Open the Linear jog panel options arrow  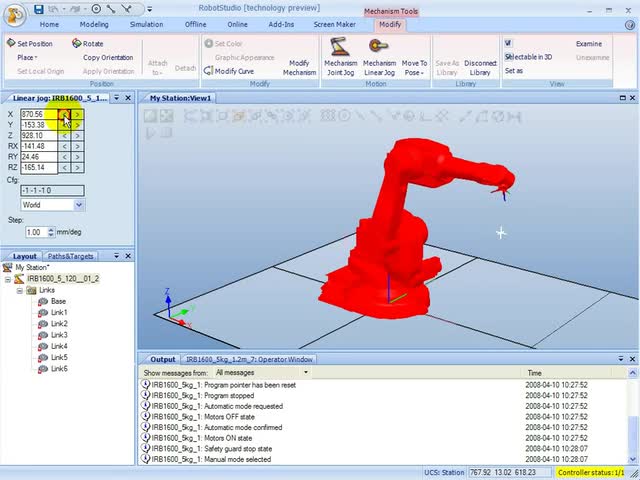pyautogui.click(x=116, y=98)
